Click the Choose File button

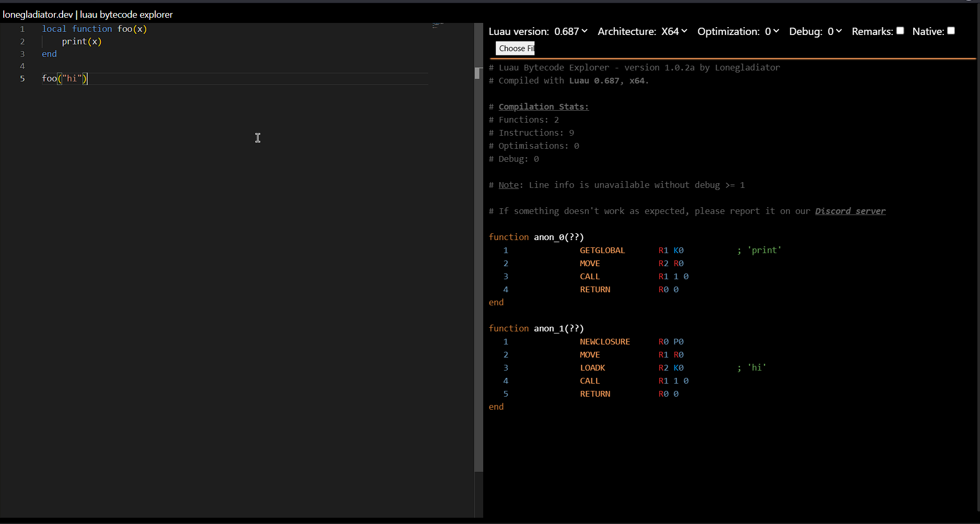(515, 49)
